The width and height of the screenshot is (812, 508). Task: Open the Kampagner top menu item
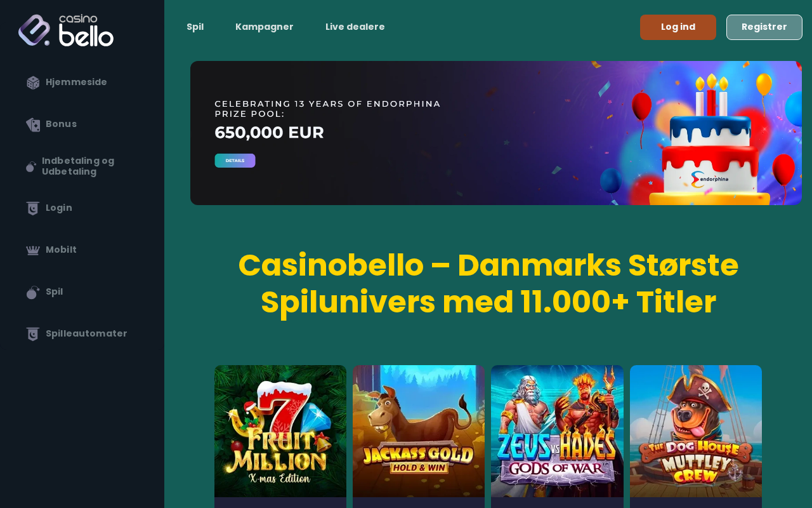tap(265, 27)
